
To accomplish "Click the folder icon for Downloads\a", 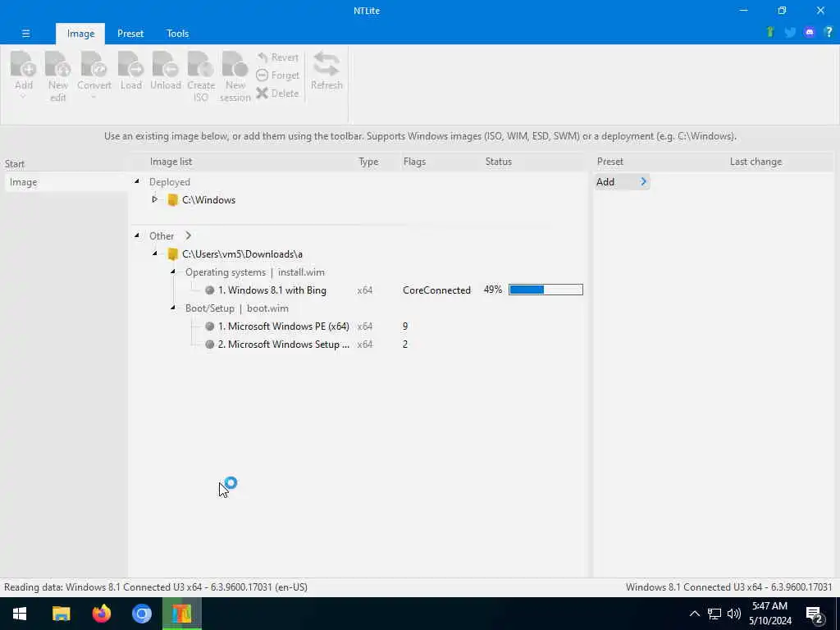I will click(172, 254).
